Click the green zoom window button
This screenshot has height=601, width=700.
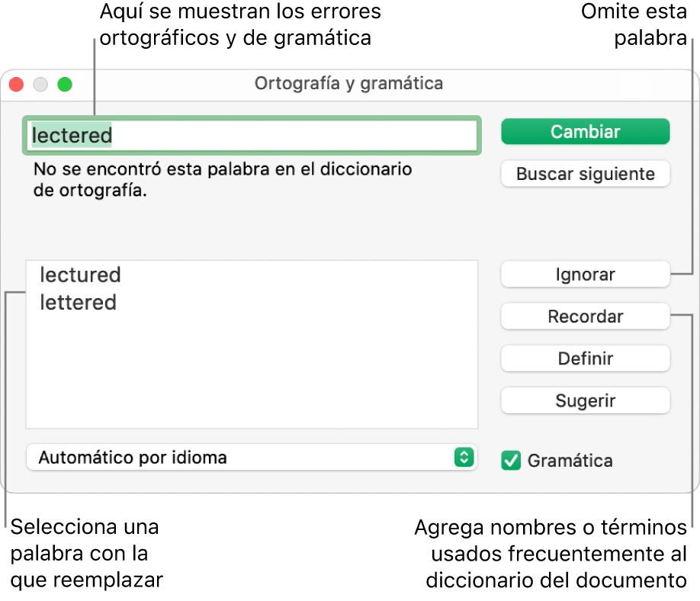click(66, 85)
